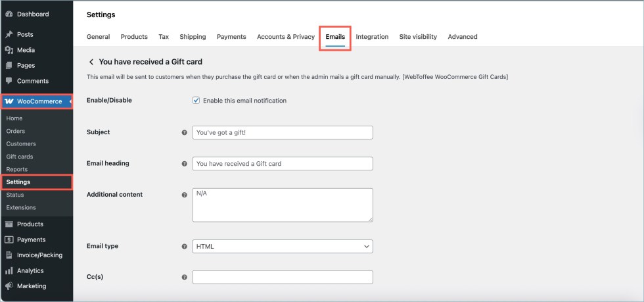Open the Status submenu link
The width and height of the screenshot is (644, 302).
point(14,195)
